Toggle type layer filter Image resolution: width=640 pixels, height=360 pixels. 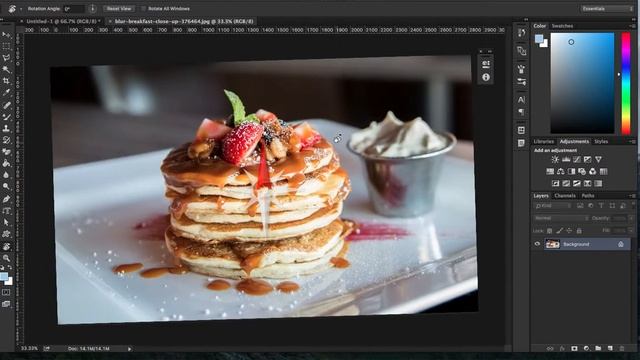coord(601,206)
